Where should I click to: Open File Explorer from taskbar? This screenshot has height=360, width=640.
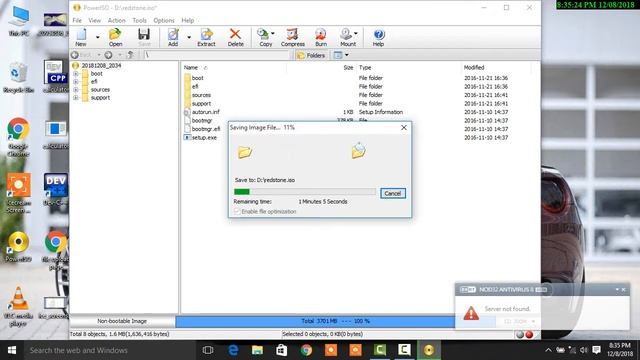click(257, 350)
